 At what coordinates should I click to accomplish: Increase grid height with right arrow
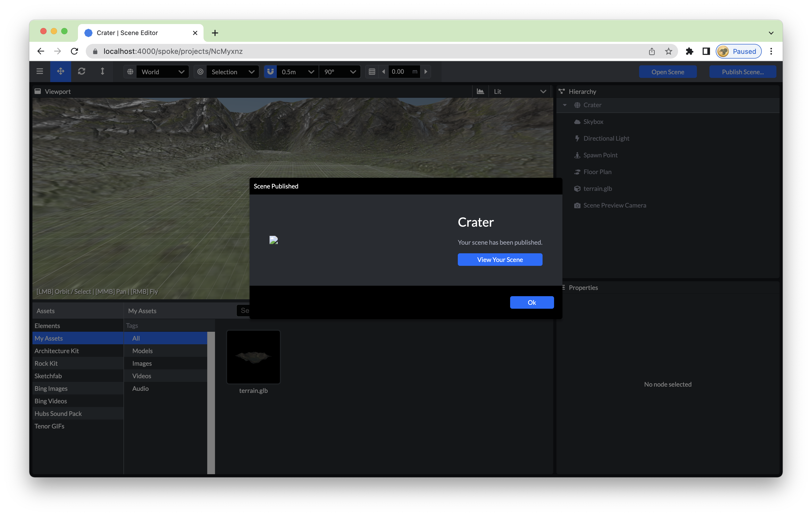tap(426, 72)
